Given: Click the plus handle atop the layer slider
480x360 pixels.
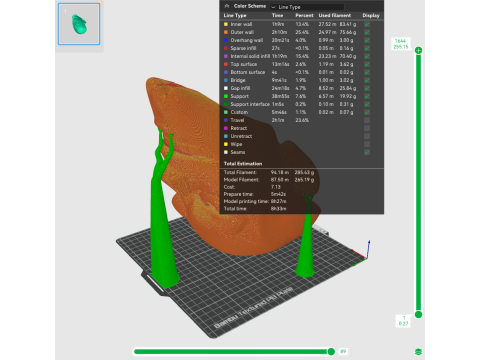Looking at the screenshot, I should pos(418,50).
